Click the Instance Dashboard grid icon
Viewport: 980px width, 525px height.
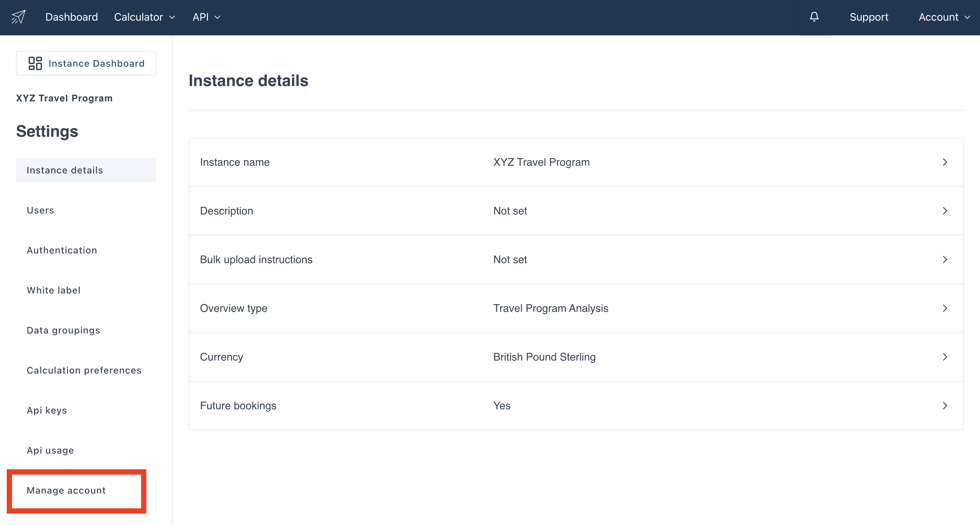coord(35,63)
